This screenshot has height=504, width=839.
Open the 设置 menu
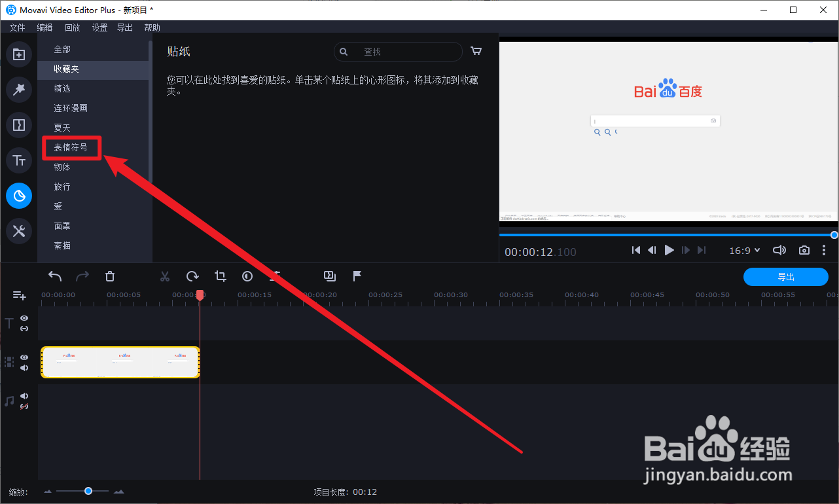(x=99, y=27)
